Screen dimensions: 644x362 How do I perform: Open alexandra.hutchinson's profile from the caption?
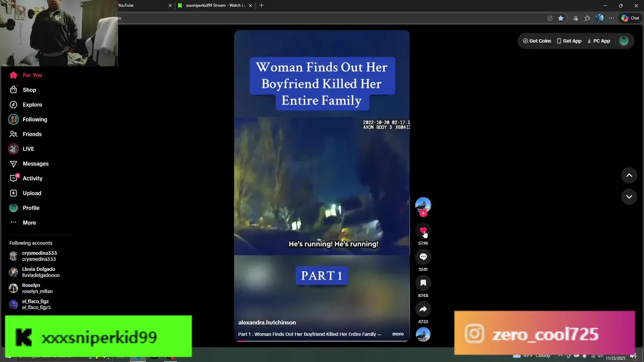(267, 322)
